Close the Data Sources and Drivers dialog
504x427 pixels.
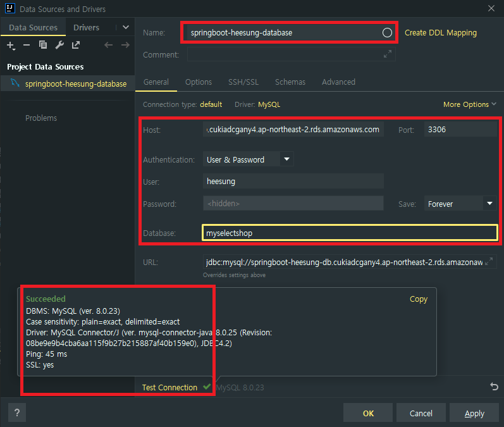[491, 8]
